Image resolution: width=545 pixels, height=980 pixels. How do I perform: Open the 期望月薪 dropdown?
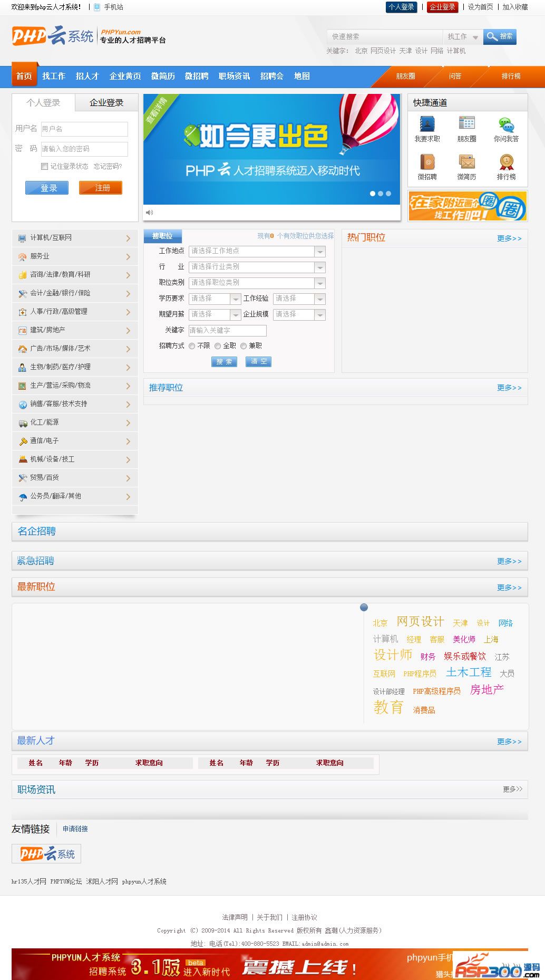coord(215,314)
